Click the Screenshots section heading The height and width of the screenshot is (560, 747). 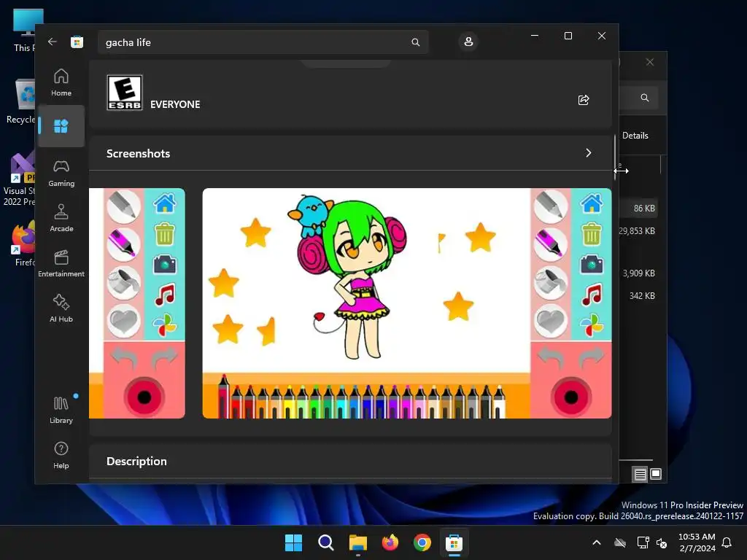138,153
